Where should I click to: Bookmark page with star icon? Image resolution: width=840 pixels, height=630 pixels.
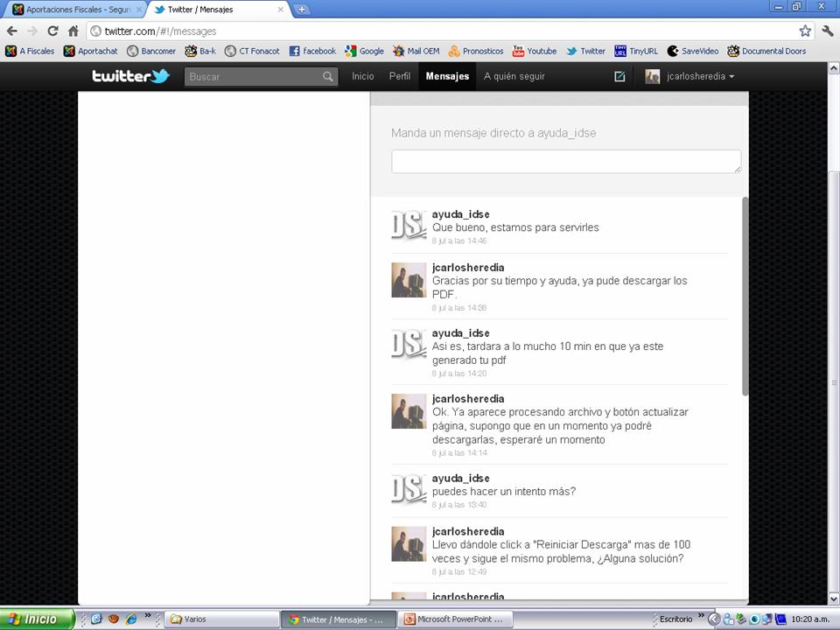click(805, 31)
